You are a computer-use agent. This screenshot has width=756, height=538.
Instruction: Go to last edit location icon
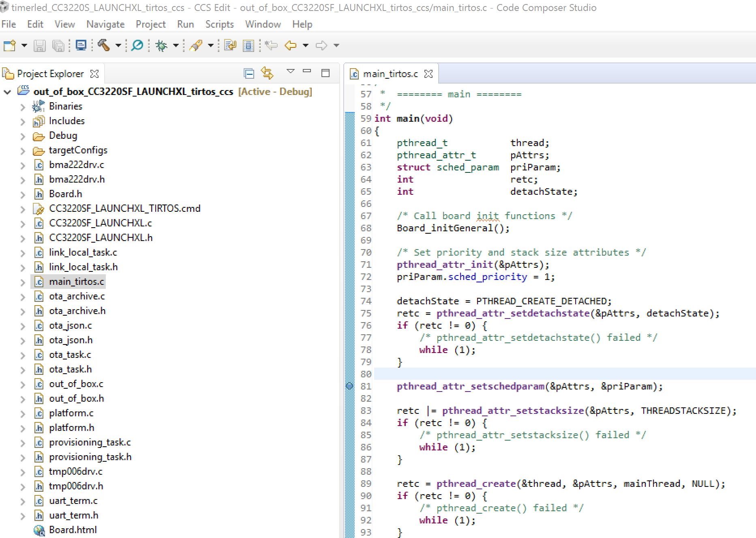pyautogui.click(x=271, y=45)
